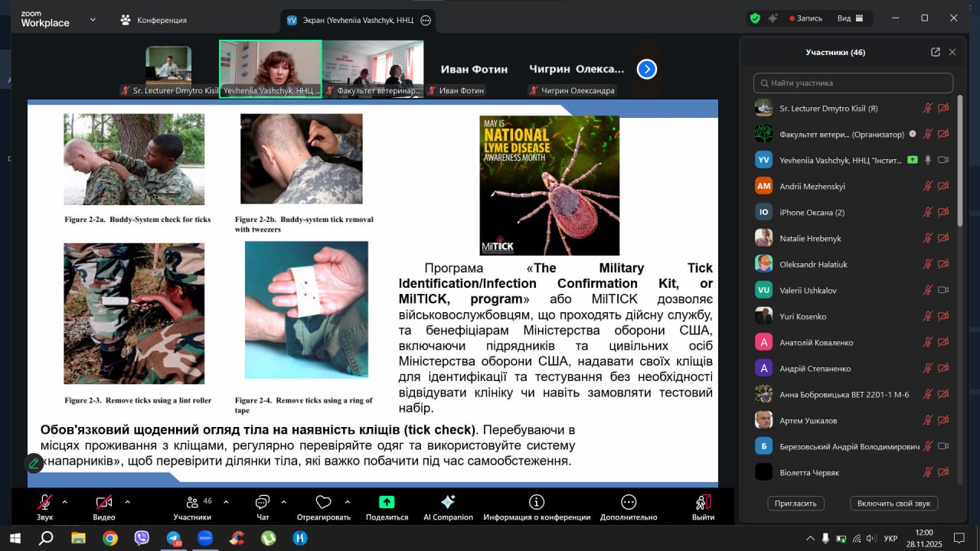Open the View layout menu

(850, 18)
